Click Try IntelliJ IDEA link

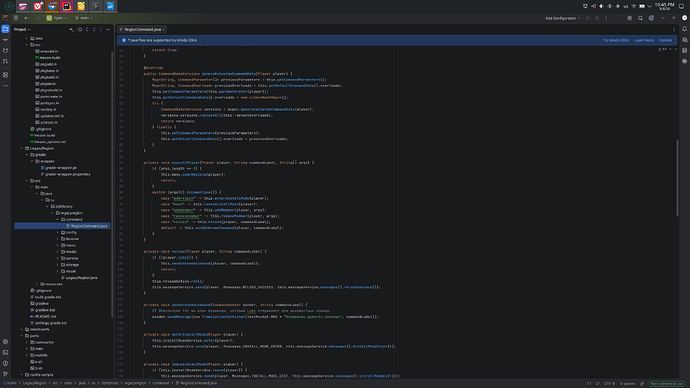click(x=616, y=40)
